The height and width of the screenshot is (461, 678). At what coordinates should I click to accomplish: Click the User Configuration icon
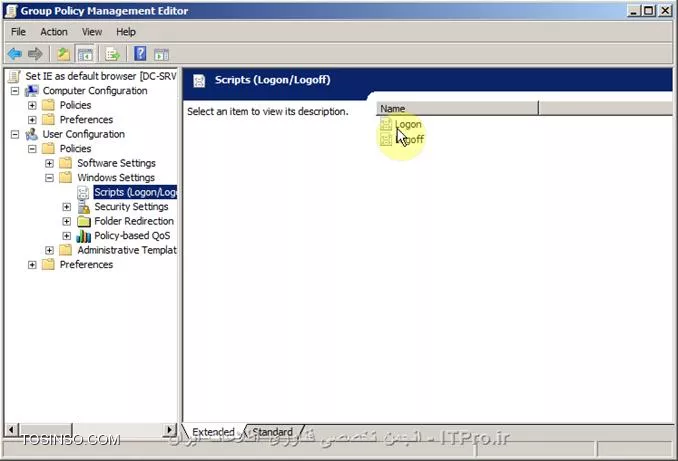tap(32, 134)
